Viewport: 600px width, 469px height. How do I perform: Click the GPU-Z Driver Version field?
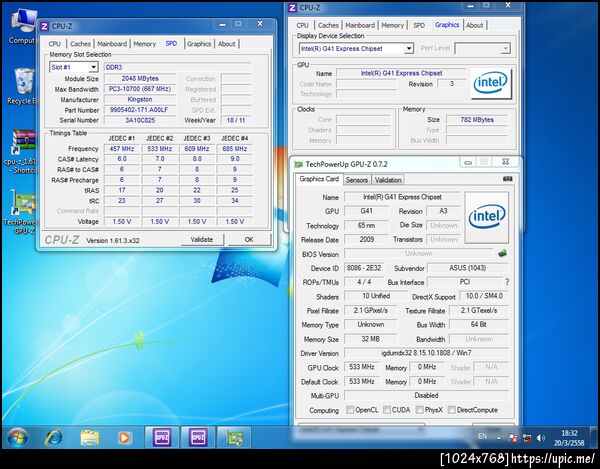(426, 353)
